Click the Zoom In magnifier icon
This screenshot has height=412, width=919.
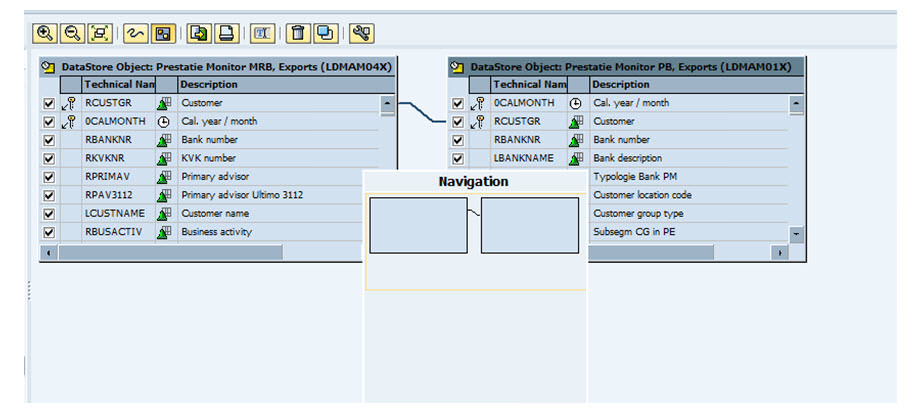tap(45, 33)
